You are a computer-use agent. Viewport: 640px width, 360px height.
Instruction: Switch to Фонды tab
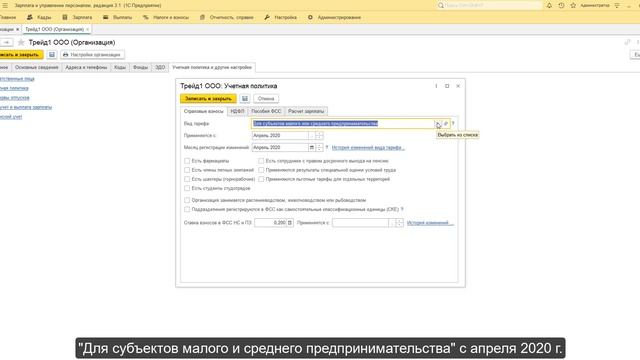(140, 67)
